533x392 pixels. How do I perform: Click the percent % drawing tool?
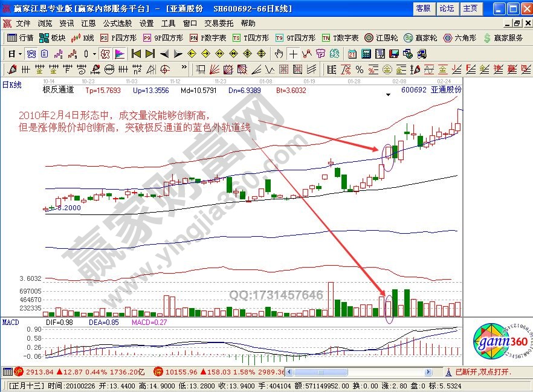359,68
